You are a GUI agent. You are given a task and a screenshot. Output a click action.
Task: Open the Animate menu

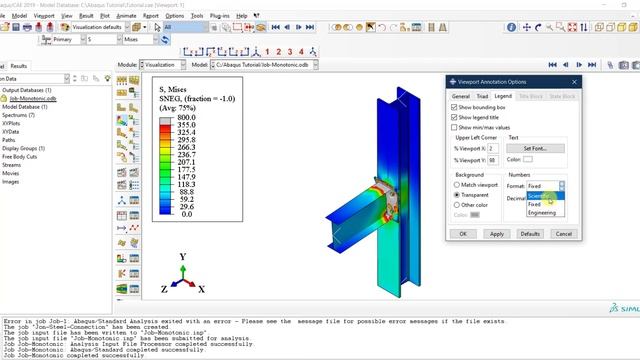(x=126, y=16)
